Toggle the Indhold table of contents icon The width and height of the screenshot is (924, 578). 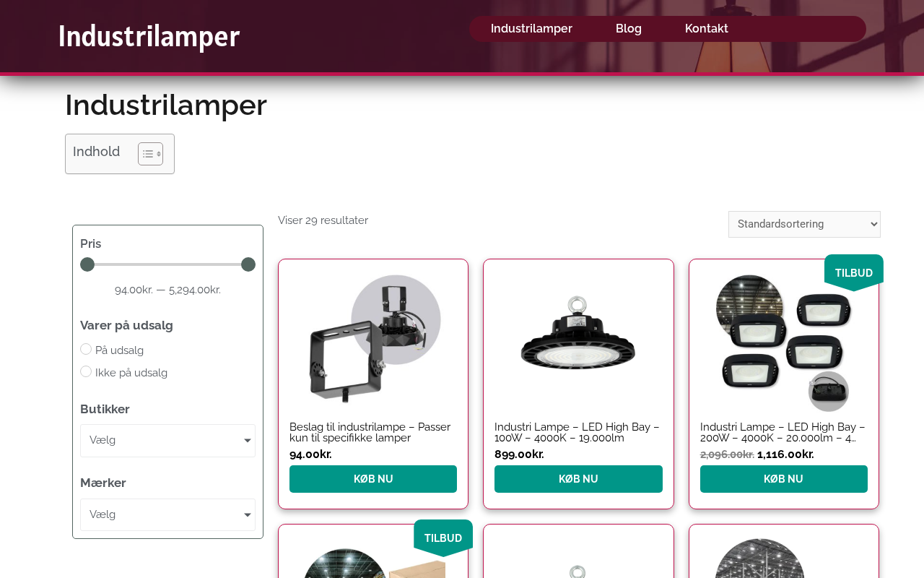click(150, 153)
